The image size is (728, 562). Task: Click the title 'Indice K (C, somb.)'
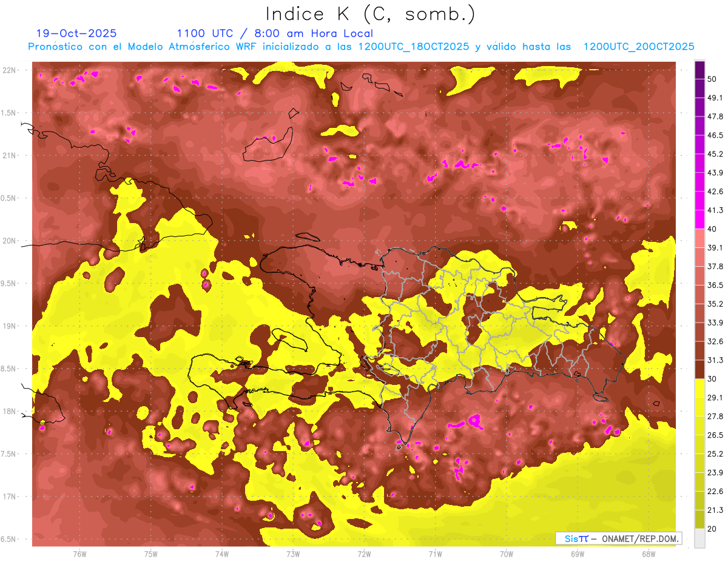point(371,14)
